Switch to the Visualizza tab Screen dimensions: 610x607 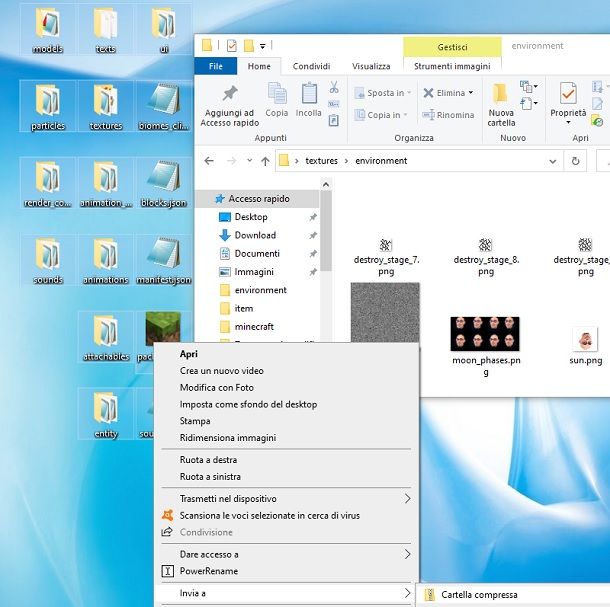(371, 66)
